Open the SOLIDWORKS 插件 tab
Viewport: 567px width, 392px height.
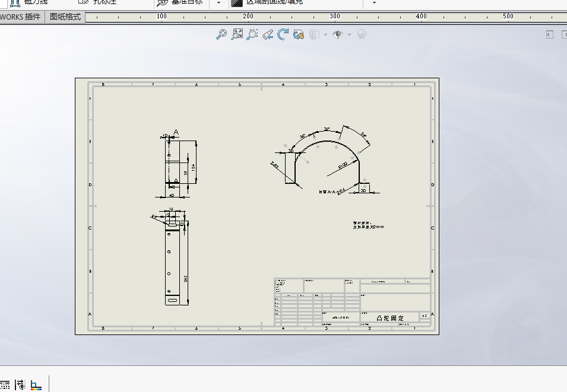(21, 17)
